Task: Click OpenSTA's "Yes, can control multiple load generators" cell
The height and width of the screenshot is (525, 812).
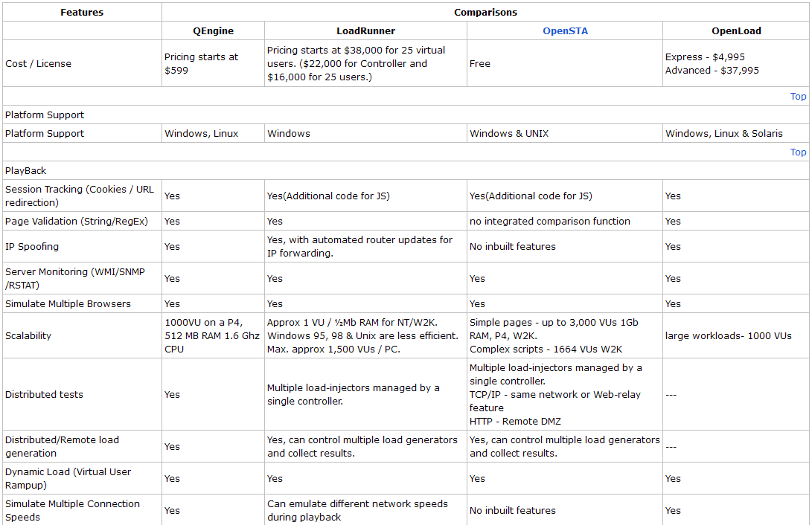Action: pyautogui.click(x=565, y=446)
